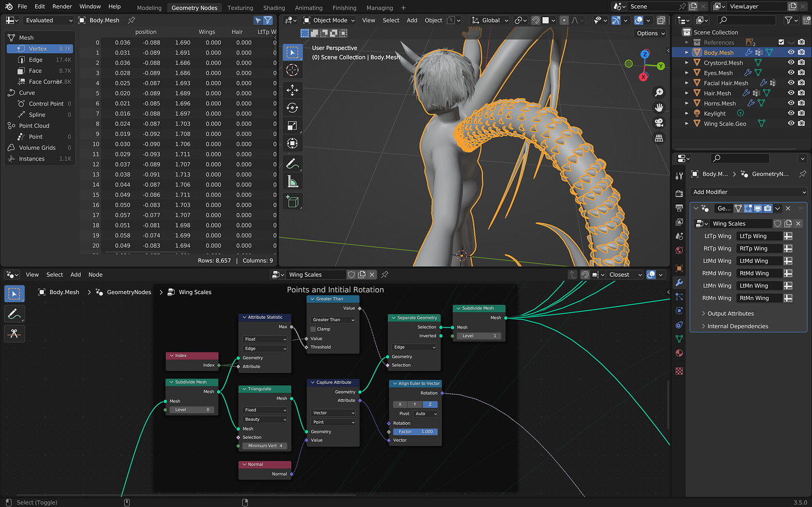The width and height of the screenshot is (812, 507).
Task: Open the node editor Node menu
Action: [95, 275]
